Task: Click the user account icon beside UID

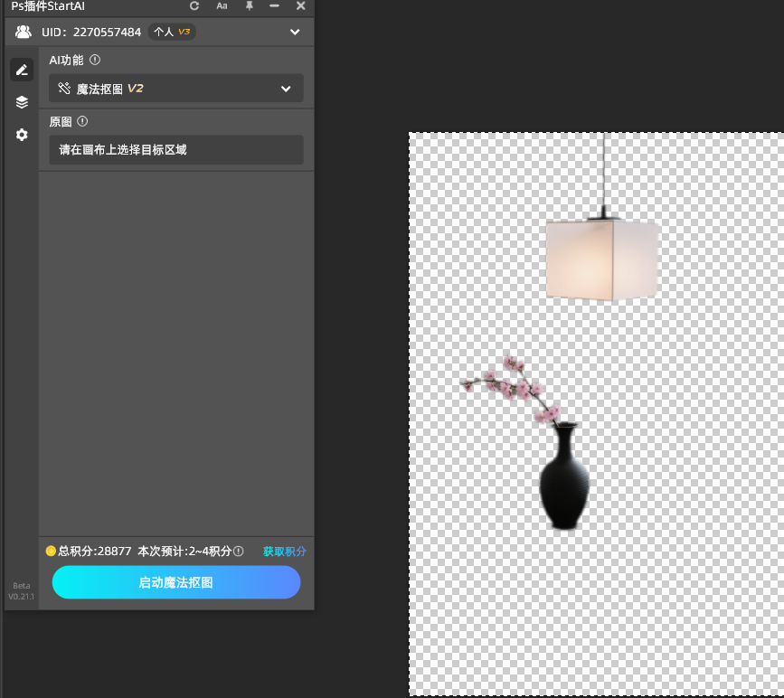Action: tap(24, 32)
